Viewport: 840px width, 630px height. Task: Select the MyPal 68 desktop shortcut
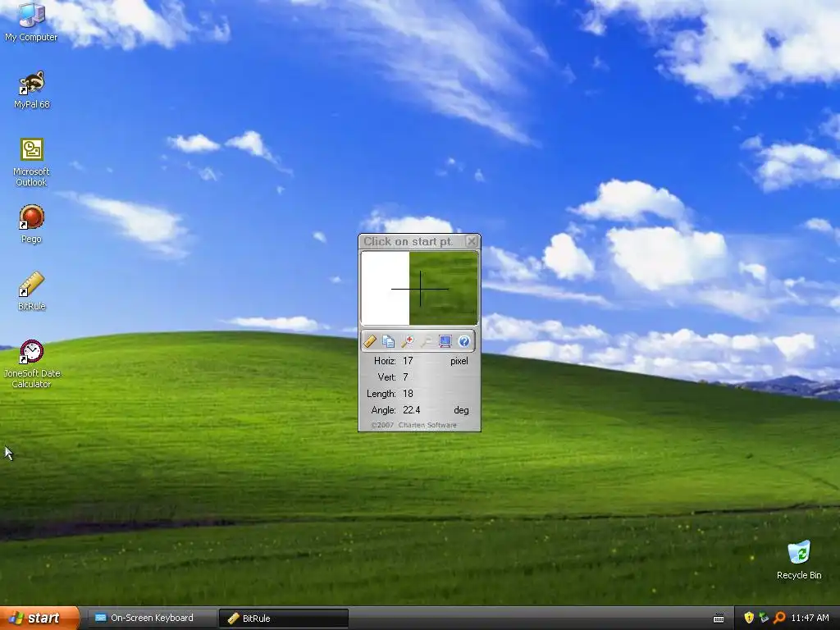[32, 89]
